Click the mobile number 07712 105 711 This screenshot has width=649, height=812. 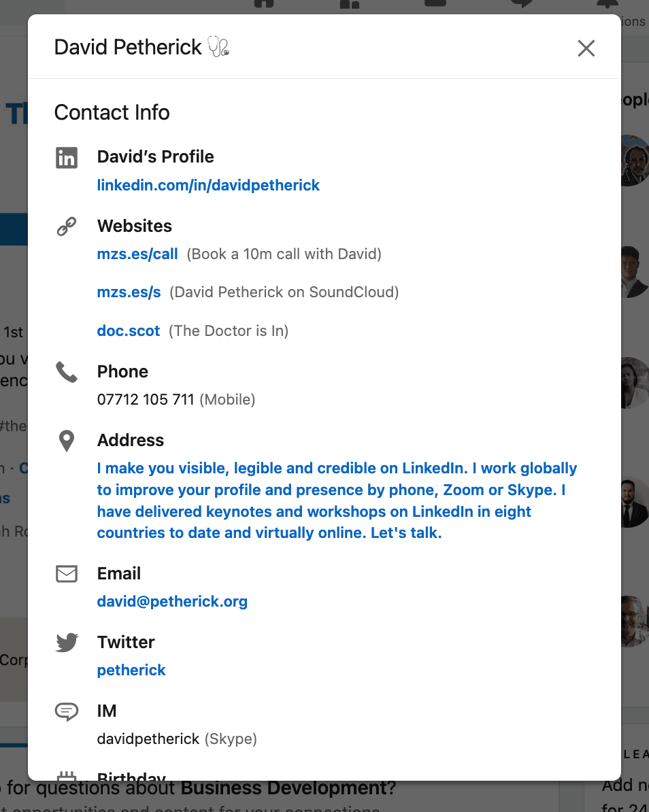(x=145, y=399)
